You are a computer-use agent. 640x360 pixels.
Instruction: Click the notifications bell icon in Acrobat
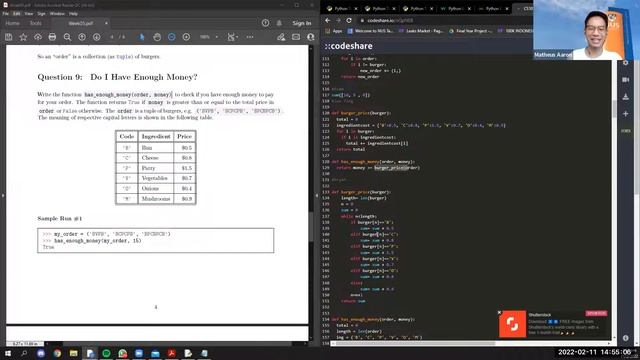click(279, 23)
